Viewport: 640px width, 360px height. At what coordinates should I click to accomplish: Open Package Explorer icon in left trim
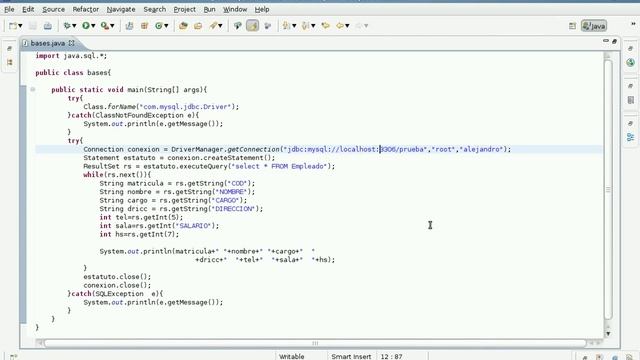[10, 62]
